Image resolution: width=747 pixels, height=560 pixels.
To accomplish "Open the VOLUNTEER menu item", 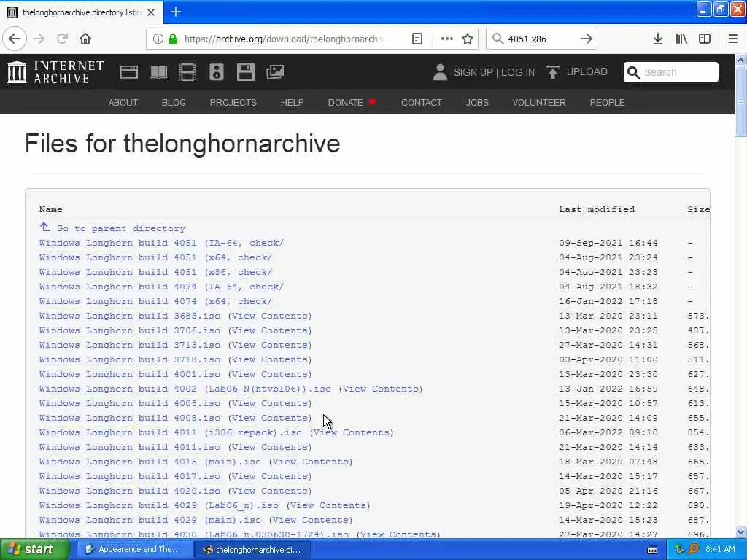I will pyautogui.click(x=539, y=102).
